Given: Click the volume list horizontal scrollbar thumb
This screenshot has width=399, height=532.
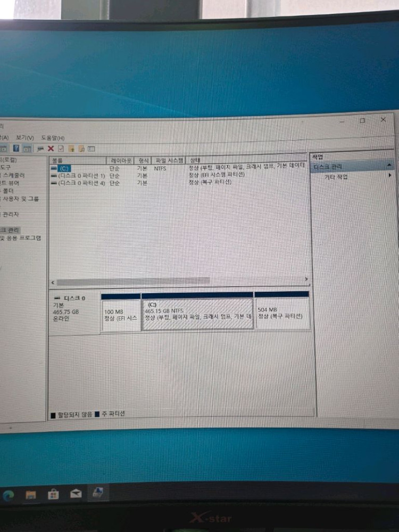Looking at the screenshot, I should click(x=133, y=281).
